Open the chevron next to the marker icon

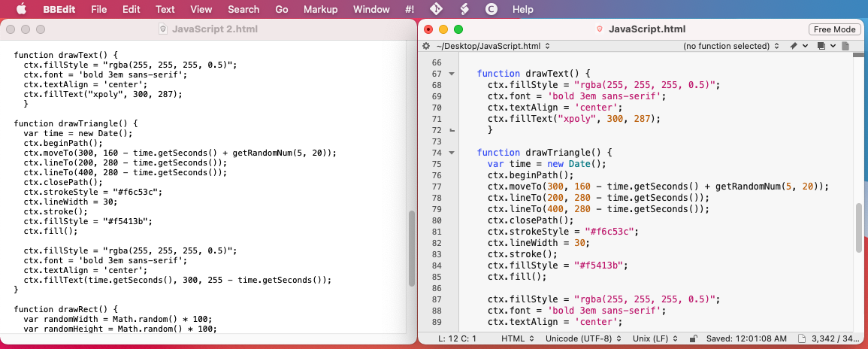coord(805,46)
